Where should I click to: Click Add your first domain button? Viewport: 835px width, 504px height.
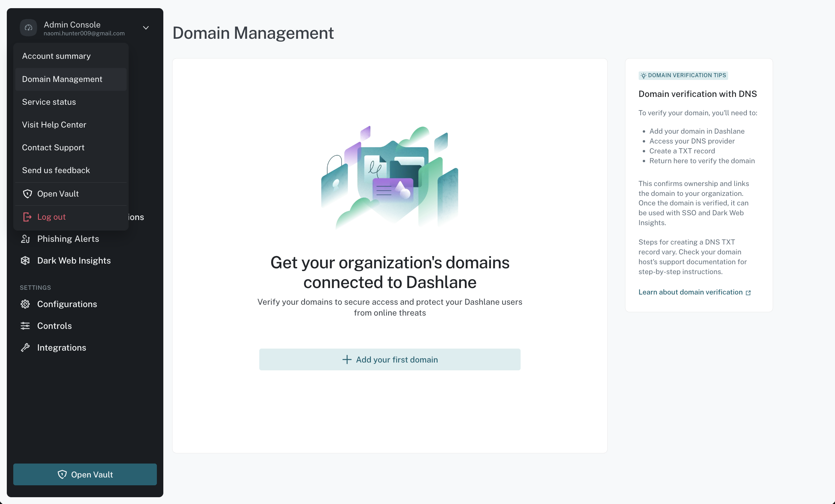coord(390,360)
